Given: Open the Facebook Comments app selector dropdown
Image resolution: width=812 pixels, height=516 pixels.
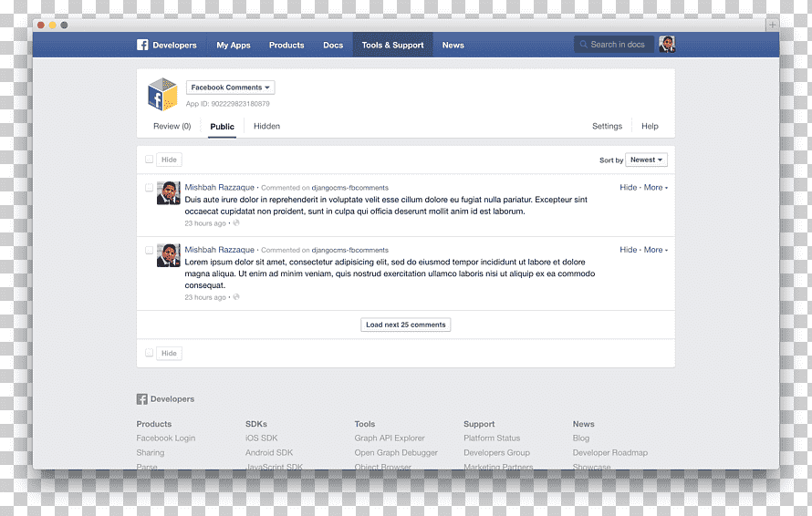Looking at the screenshot, I should (231, 88).
